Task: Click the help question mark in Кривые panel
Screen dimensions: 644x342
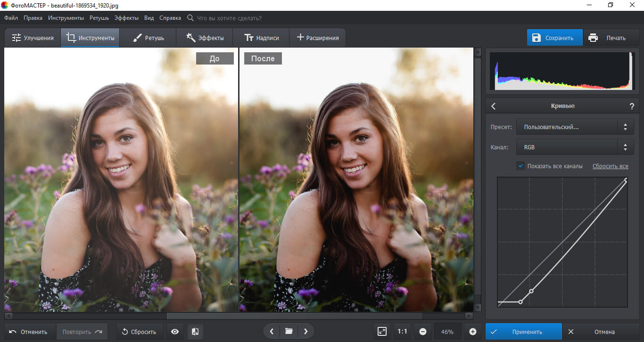Action: 632,106
